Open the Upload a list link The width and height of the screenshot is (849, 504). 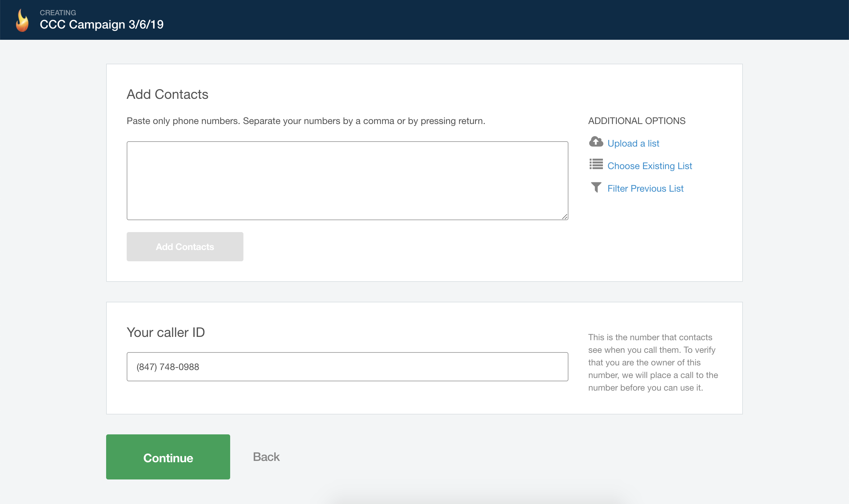coord(633,143)
